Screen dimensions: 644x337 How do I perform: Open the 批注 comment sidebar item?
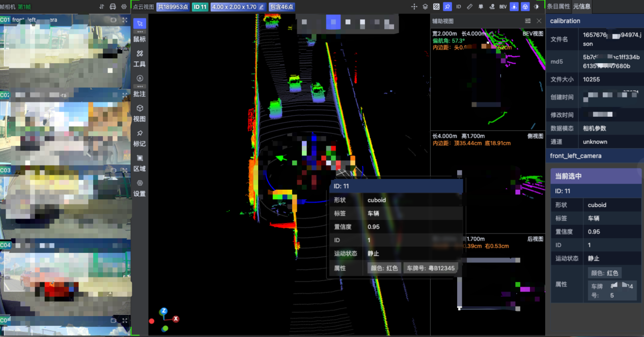coord(139,86)
